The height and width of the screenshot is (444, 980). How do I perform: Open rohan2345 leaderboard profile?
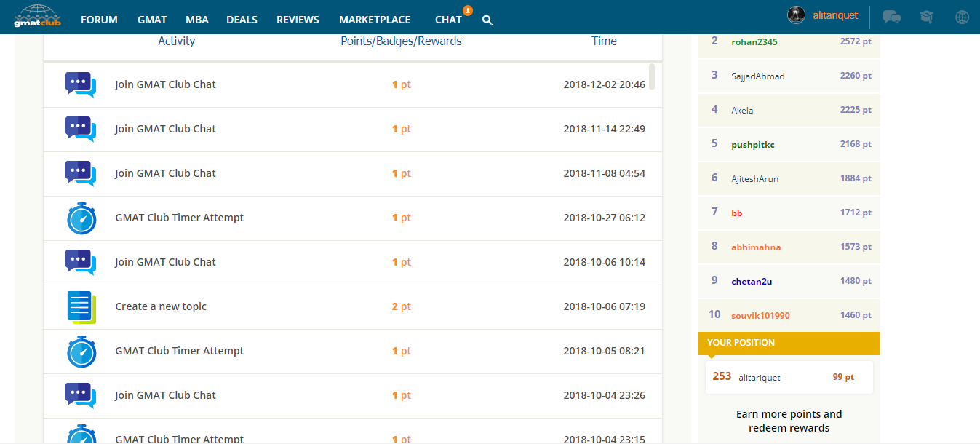[x=754, y=41]
